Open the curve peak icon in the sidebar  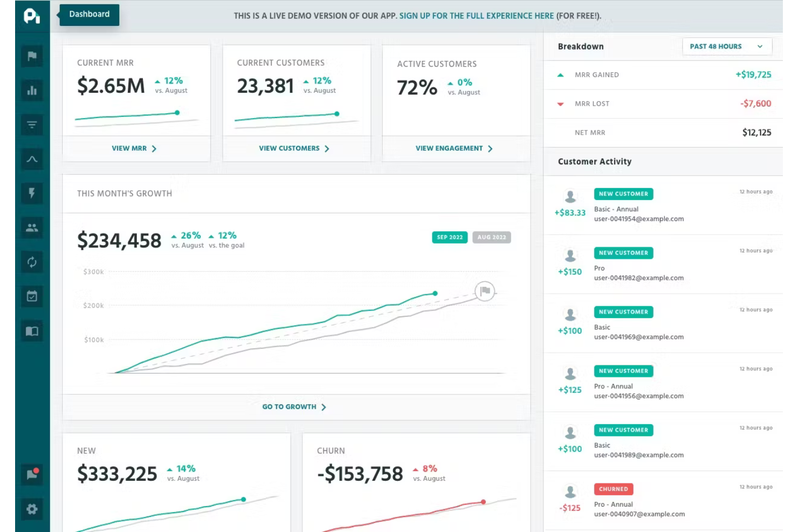point(32,159)
